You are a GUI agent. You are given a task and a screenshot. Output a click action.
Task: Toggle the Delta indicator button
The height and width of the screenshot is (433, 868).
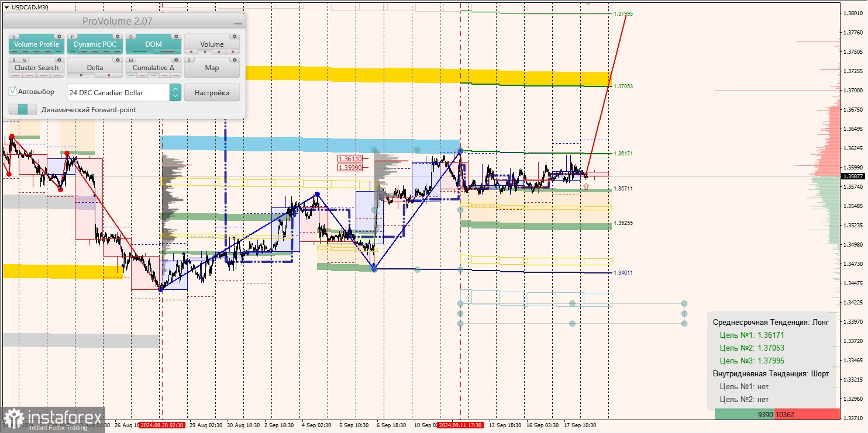point(95,68)
